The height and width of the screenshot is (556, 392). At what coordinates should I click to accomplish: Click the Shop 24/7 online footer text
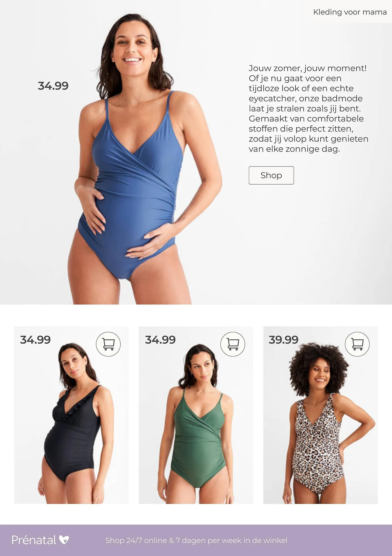tap(196, 540)
